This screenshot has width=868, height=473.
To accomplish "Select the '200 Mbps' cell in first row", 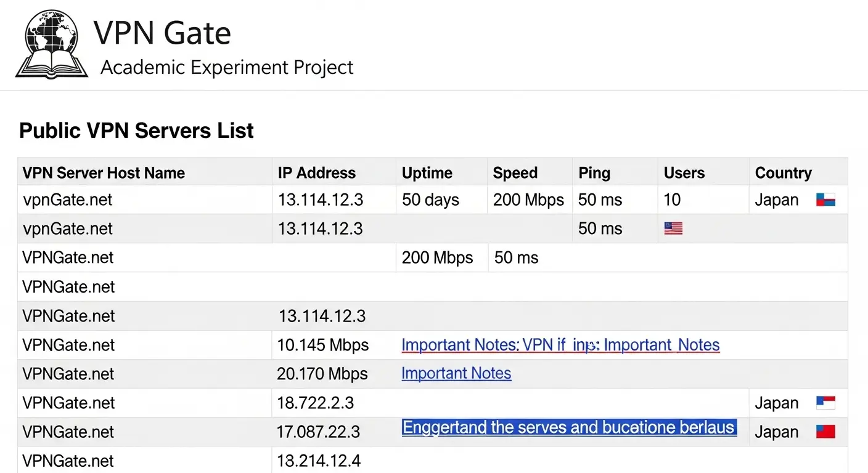I will pyautogui.click(x=529, y=200).
